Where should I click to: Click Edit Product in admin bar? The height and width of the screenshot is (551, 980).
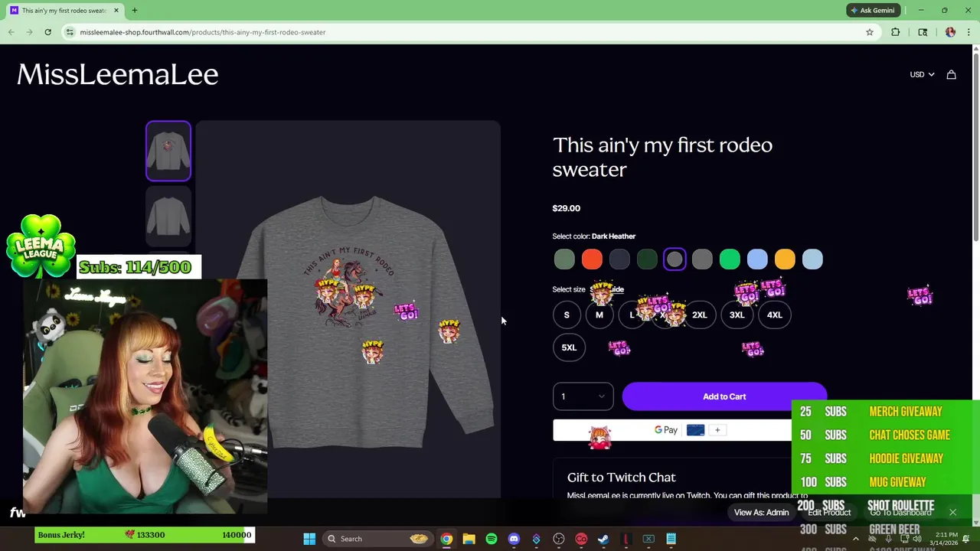(x=829, y=512)
